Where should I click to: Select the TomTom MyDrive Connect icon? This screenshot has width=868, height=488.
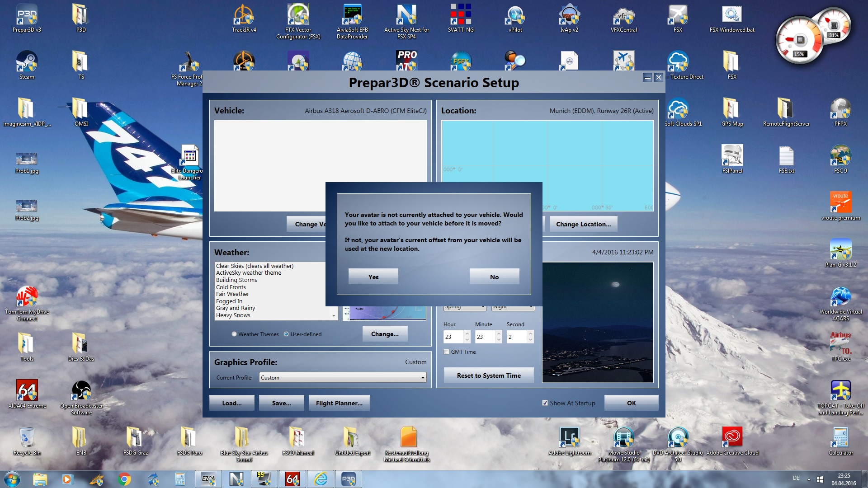tap(27, 304)
